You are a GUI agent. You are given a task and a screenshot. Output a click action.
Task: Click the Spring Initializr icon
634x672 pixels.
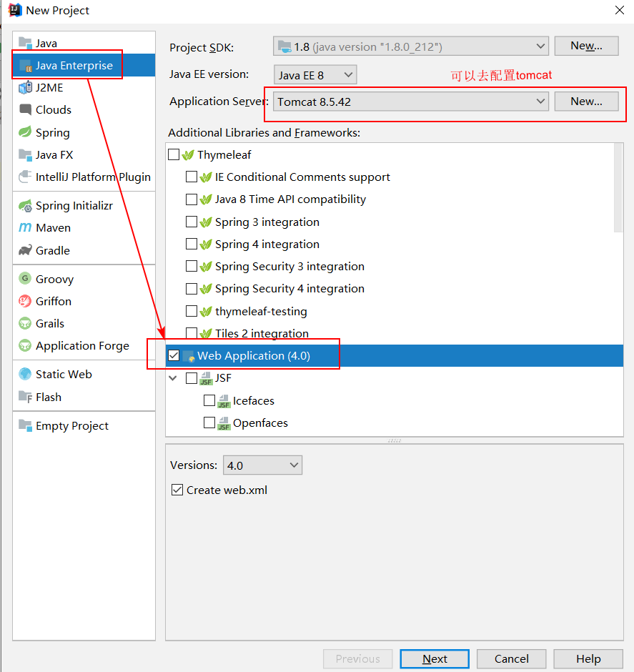pyautogui.click(x=25, y=206)
